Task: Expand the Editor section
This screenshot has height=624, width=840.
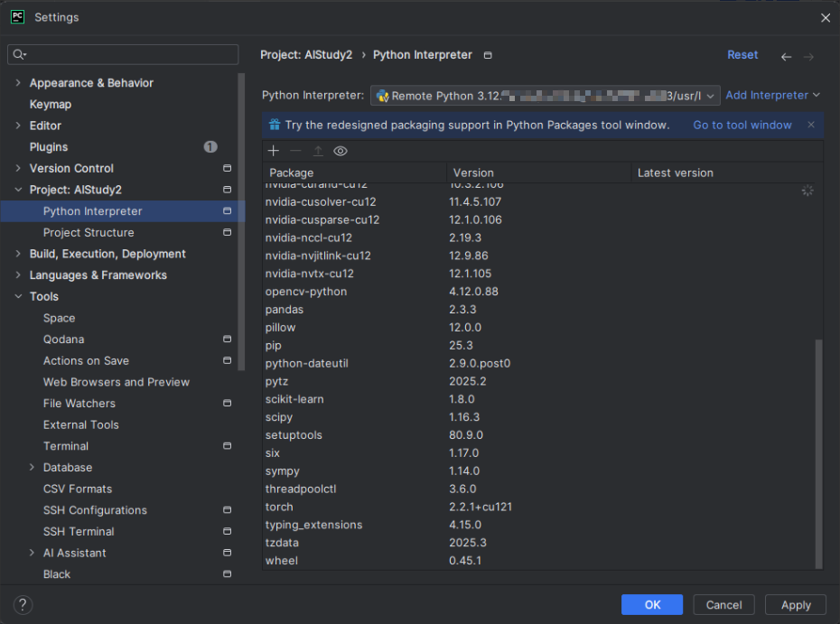Action: [x=18, y=126]
